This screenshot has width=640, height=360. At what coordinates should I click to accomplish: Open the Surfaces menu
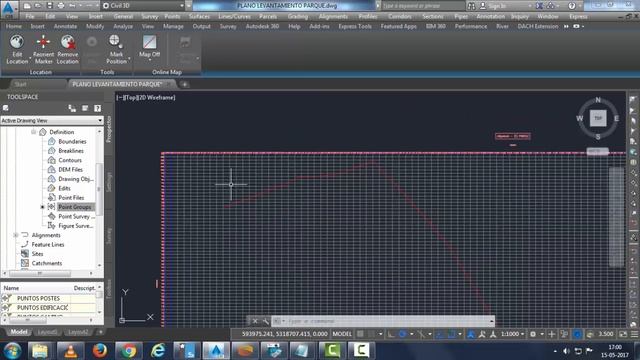click(199, 16)
